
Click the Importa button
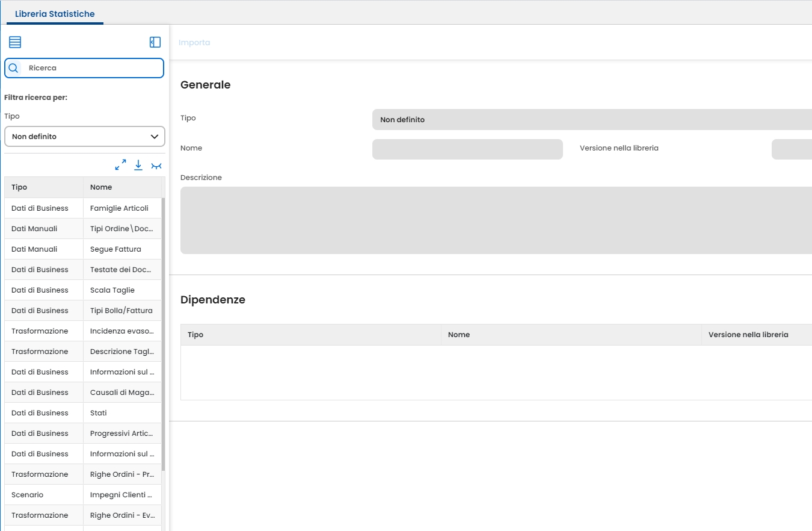coord(194,43)
